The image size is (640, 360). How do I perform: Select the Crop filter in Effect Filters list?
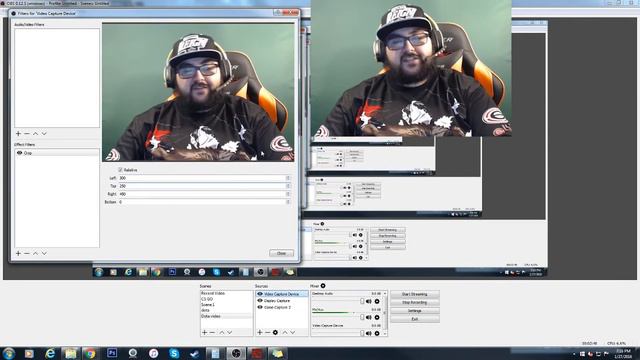[57, 153]
